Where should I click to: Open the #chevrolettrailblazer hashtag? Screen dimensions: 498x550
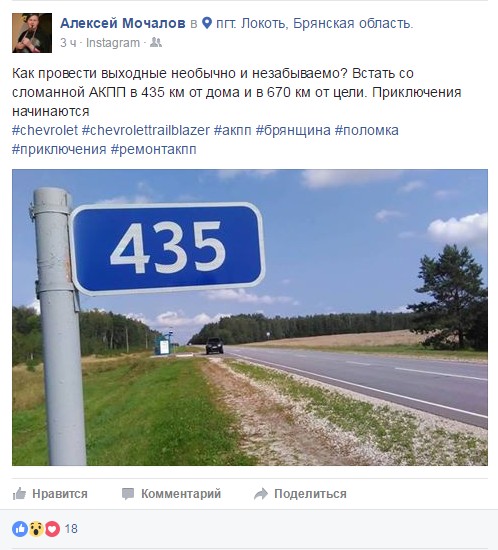pos(146,130)
